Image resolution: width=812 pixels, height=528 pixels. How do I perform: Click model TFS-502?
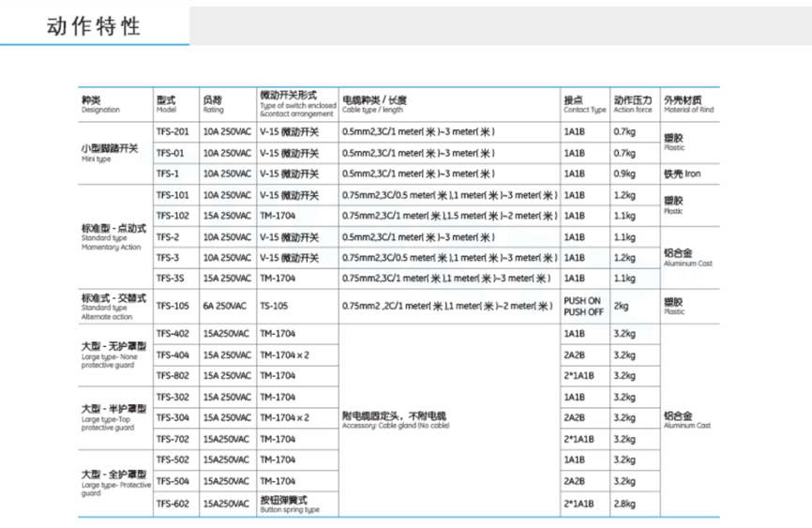coord(173,460)
